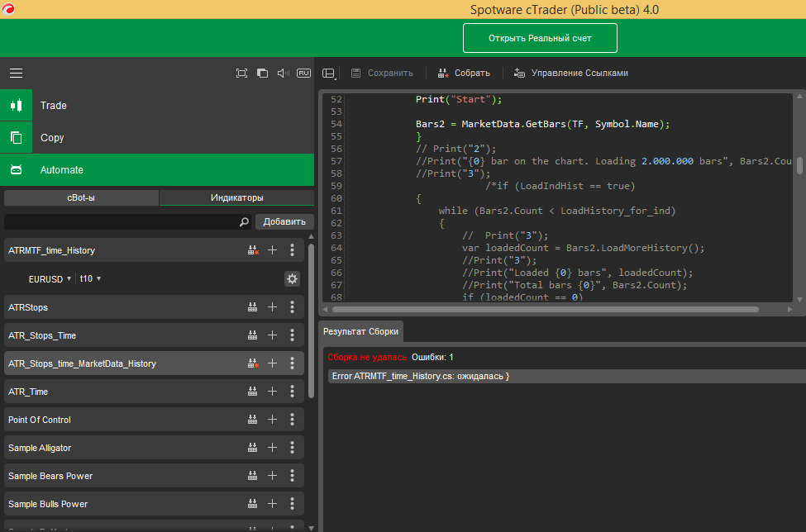Click code line 54 GetBars call
This screenshot has height=532, width=806.
543,124
